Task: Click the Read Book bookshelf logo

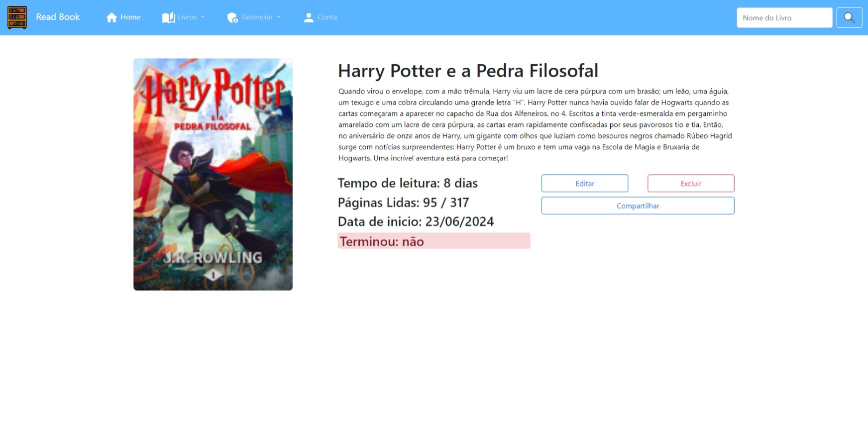Action: point(17,17)
